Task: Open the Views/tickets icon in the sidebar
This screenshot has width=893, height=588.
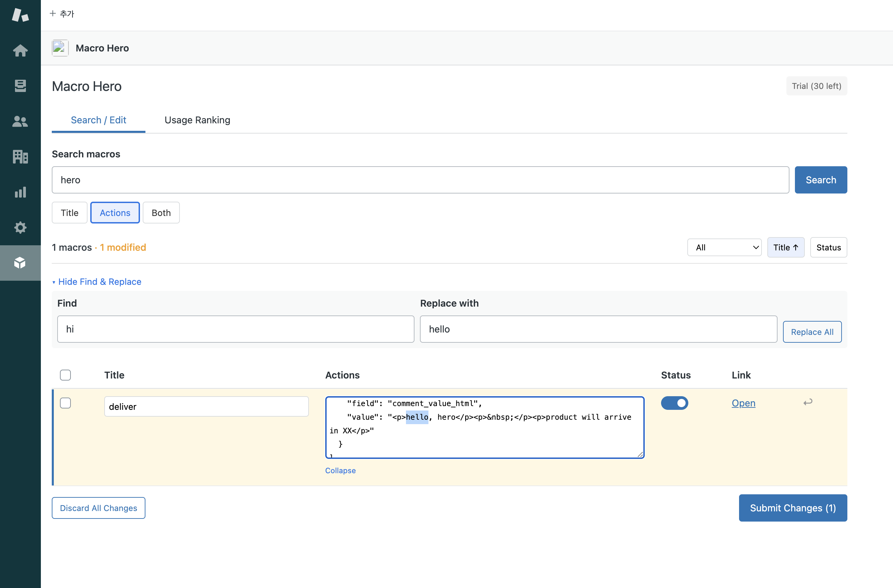Action: (x=20, y=86)
